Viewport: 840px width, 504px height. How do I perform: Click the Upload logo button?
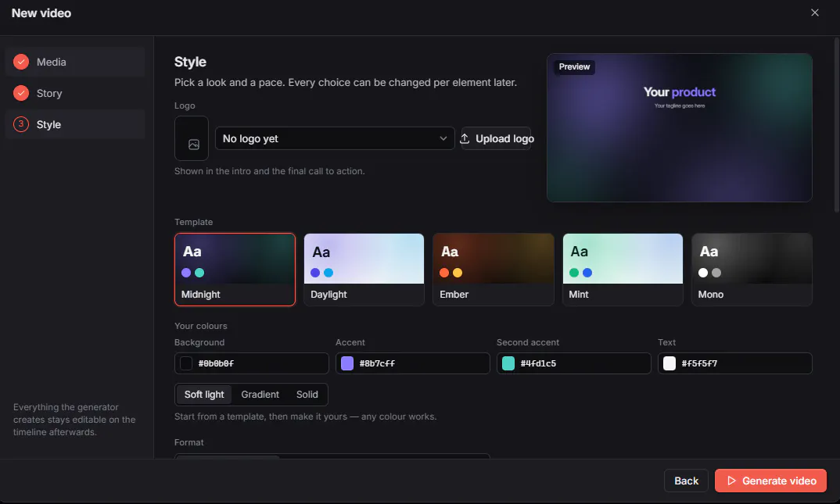click(x=496, y=138)
